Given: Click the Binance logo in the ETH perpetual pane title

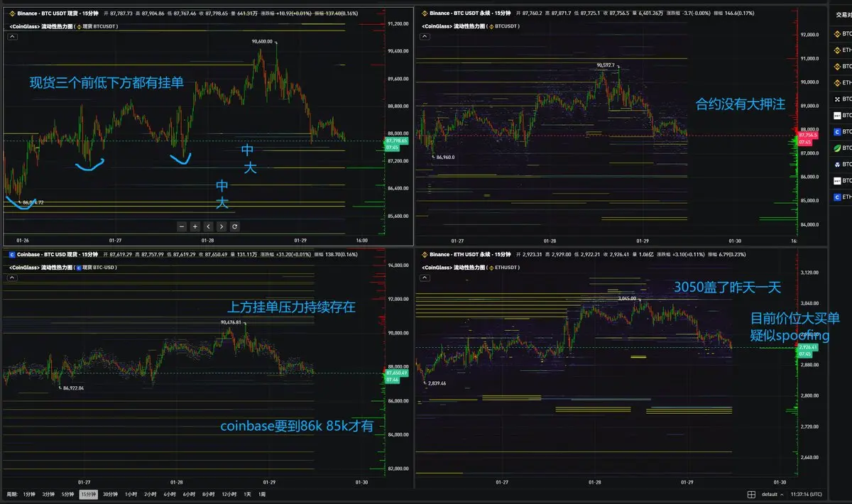Looking at the screenshot, I should point(425,253).
